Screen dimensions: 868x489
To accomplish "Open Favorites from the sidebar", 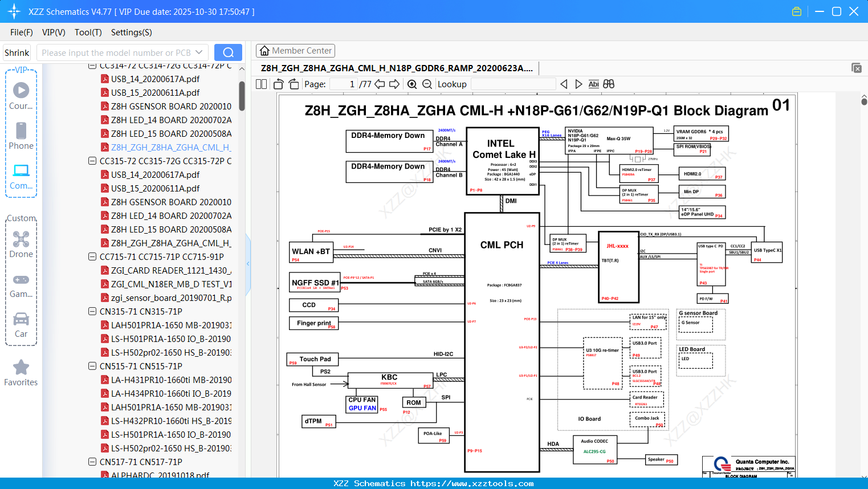I will tap(21, 373).
